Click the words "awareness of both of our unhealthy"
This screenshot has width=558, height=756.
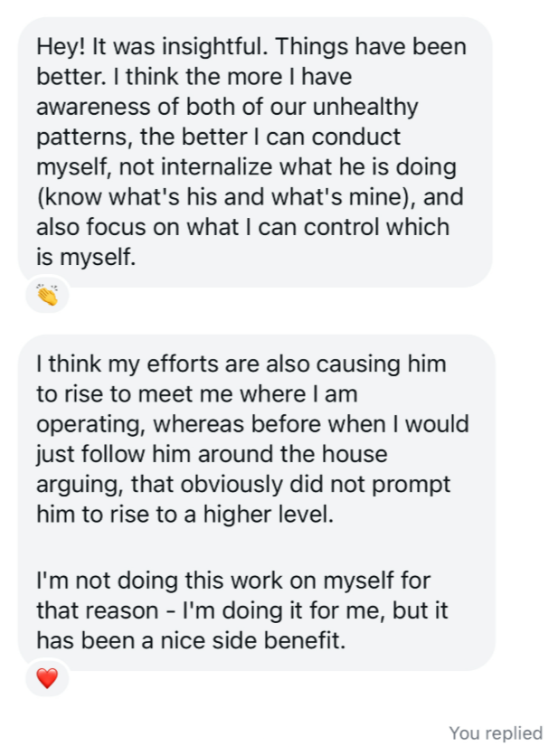tap(227, 108)
